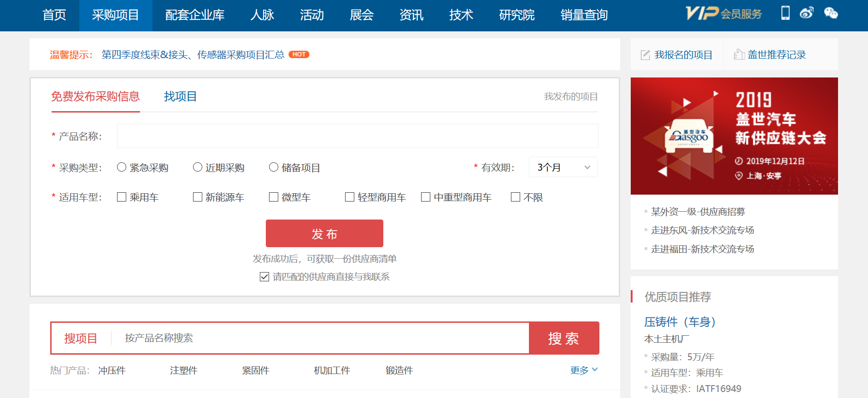Open 首页 in the navigation bar
868x398 pixels.
coord(54,15)
